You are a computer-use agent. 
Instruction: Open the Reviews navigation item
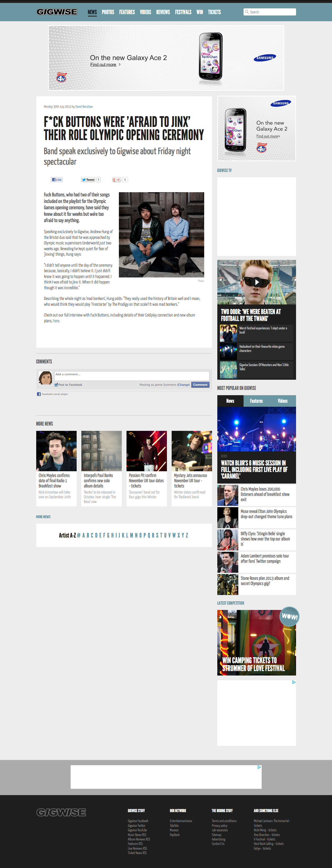click(163, 12)
